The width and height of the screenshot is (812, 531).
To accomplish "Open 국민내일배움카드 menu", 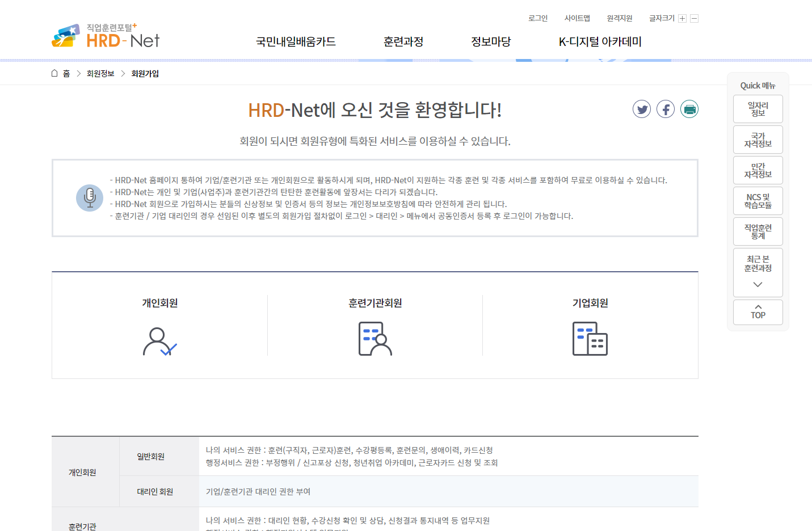I will (x=296, y=41).
